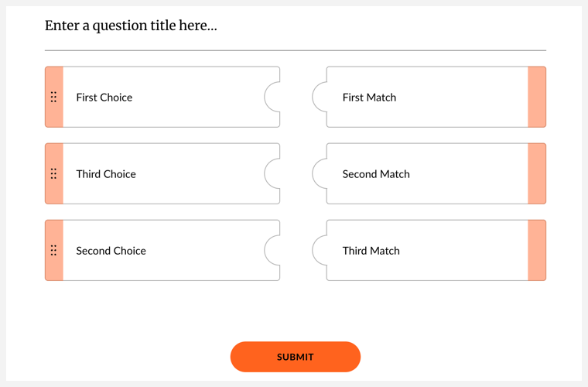Click the Second Choice drag handle icon

click(x=53, y=251)
